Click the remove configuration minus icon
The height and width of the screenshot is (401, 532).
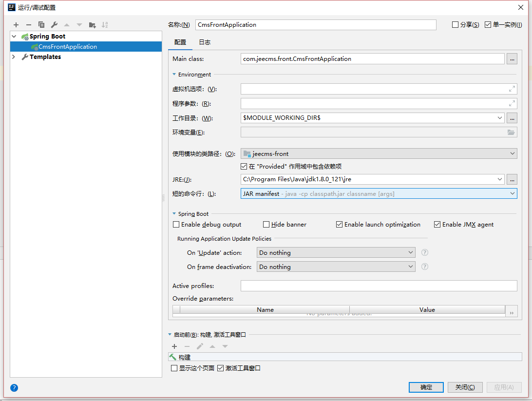click(x=29, y=25)
